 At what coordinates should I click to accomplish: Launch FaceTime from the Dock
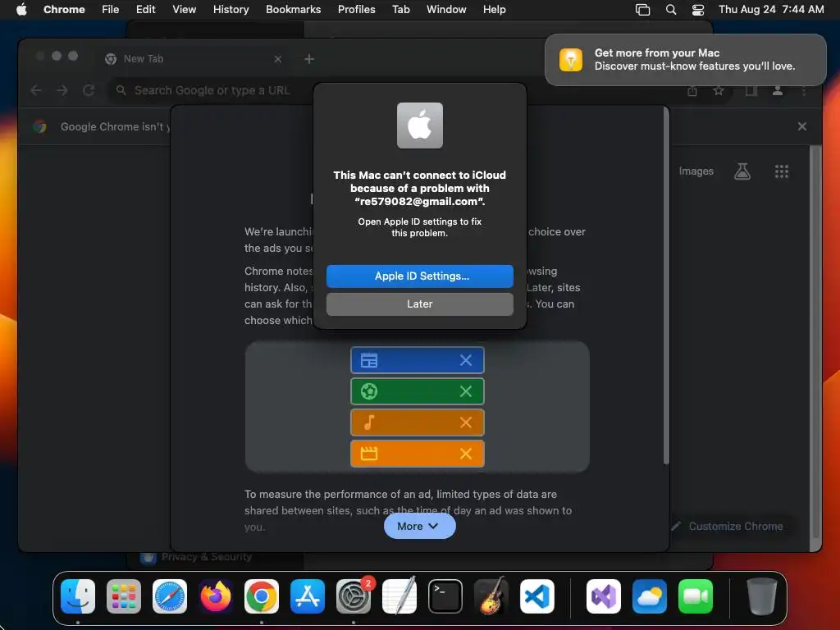[696, 596]
